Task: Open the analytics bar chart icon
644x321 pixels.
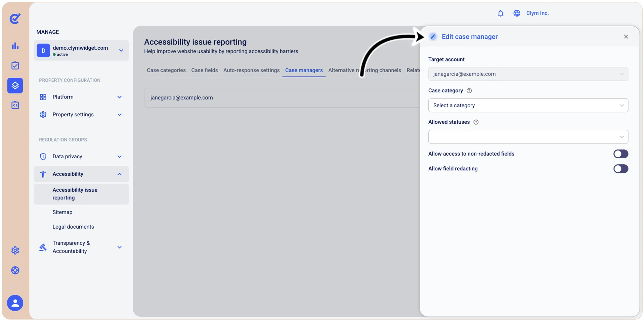Action: point(15,46)
